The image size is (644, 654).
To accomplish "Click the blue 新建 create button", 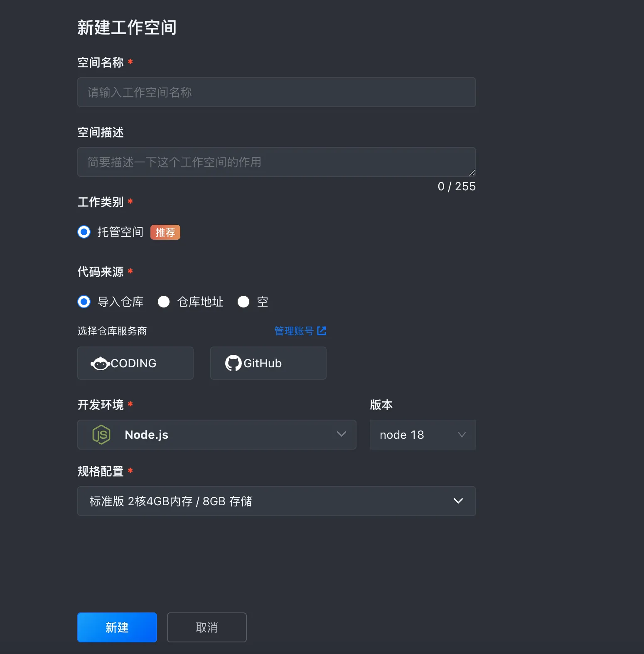I will (x=117, y=627).
